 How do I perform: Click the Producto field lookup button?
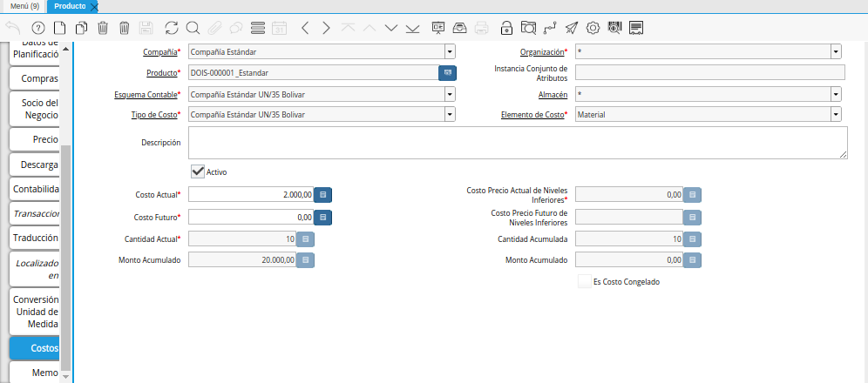[447, 72]
